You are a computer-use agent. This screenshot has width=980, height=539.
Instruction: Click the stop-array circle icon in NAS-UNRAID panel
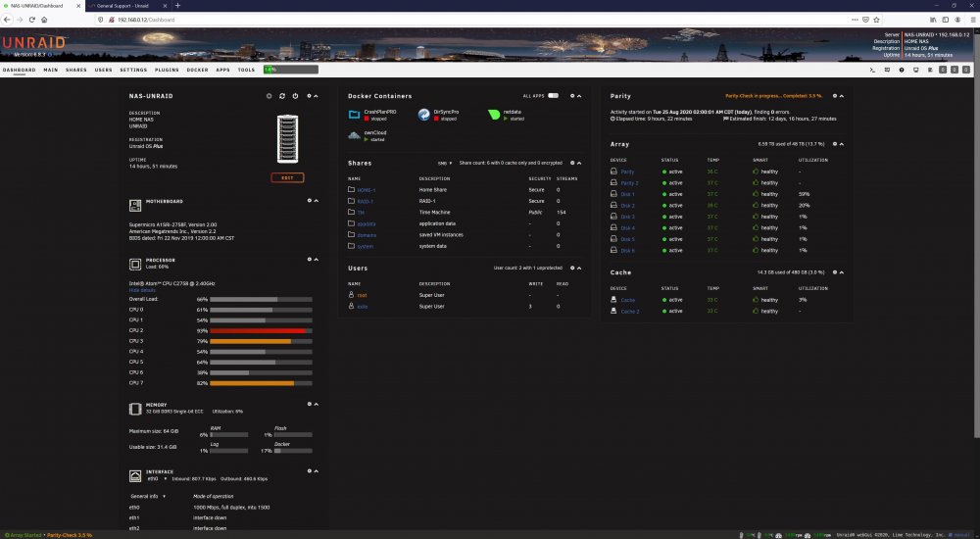click(x=269, y=96)
